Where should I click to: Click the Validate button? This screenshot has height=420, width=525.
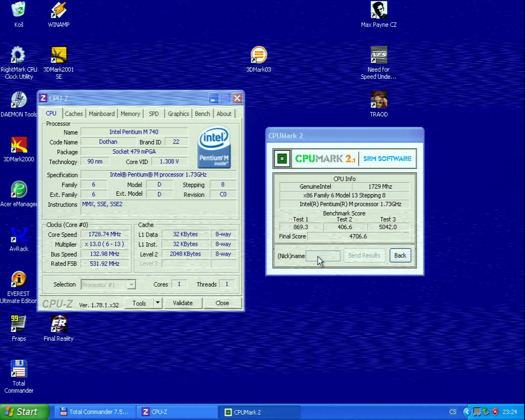click(183, 303)
